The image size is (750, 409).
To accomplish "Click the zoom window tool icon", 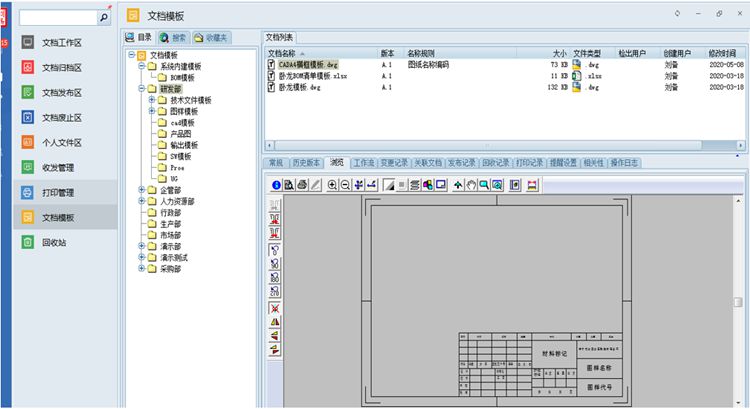I will click(484, 185).
